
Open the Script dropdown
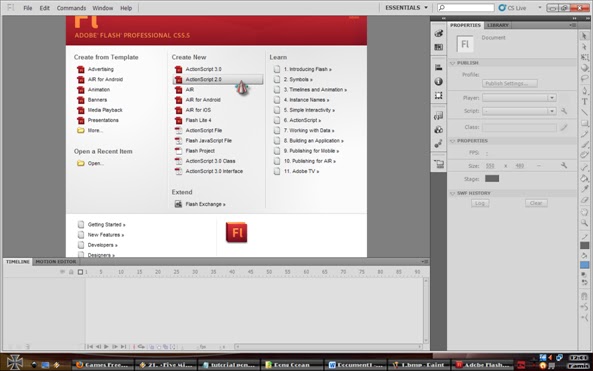tap(519, 111)
